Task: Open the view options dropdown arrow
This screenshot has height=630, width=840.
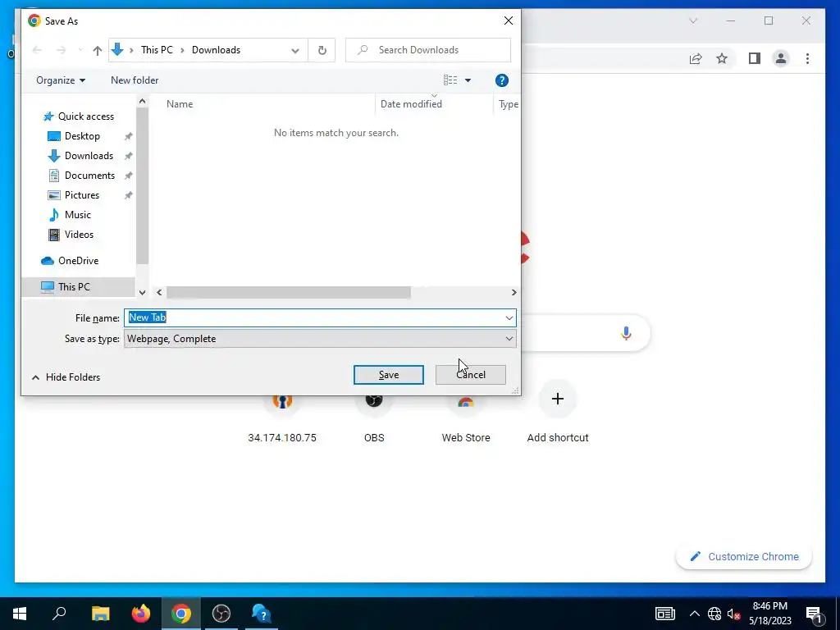Action: click(x=468, y=80)
